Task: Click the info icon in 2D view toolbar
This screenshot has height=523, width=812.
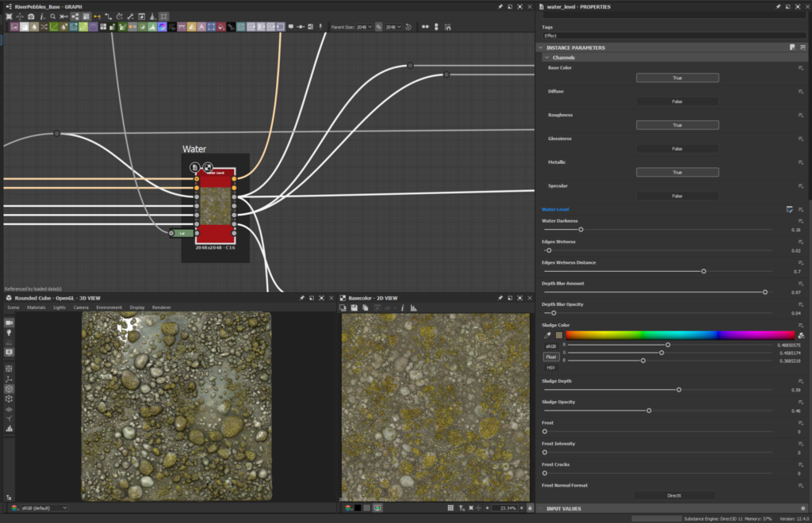Action: 403,307
